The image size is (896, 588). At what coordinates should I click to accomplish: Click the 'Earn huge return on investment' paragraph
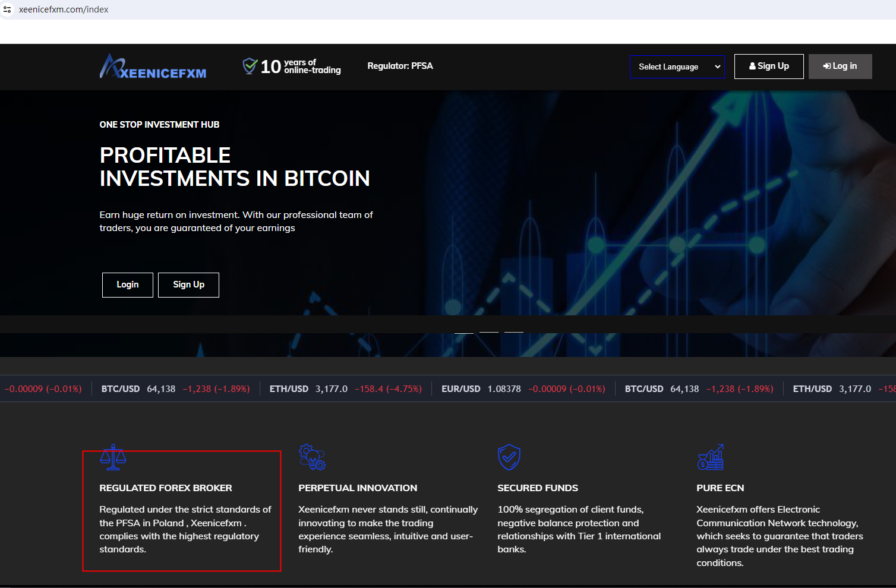pyautogui.click(x=236, y=222)
